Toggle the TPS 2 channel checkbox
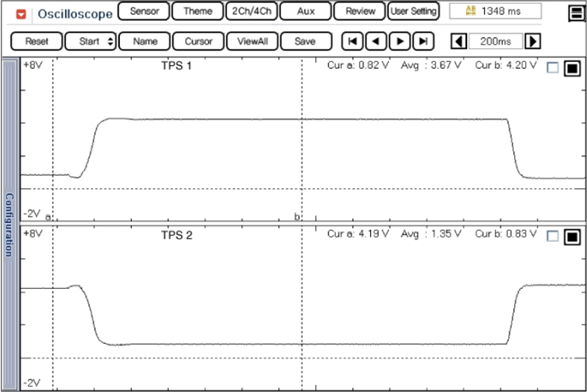This screenshot has width=587, height=392. coord(552,236)
